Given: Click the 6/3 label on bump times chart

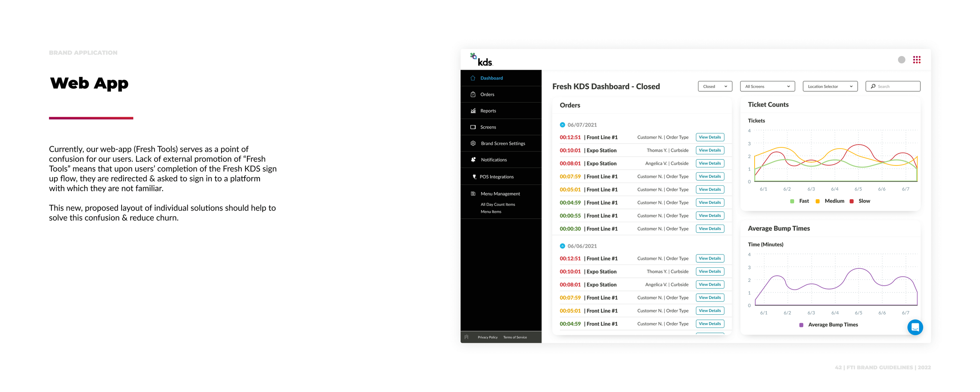Looking at the screenshot, I should click(811, 313).
